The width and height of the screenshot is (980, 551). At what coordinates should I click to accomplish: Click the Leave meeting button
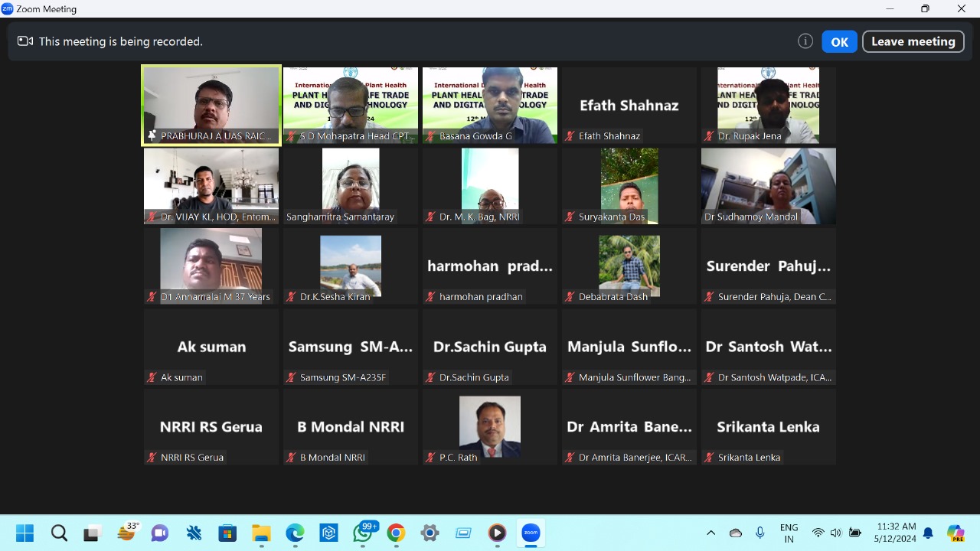point(913,41)
